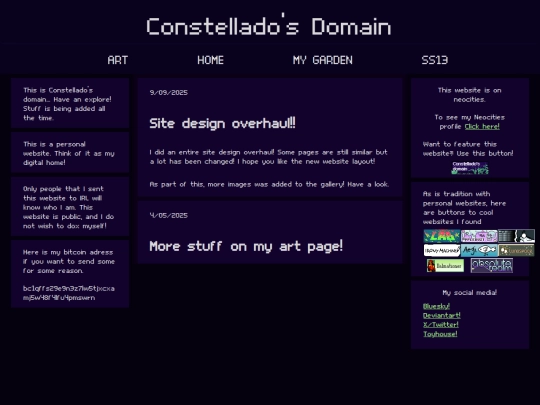This screenshot has height=405, width=540.
Task: Go to the HOME nav link
Action: pos(210,60)
